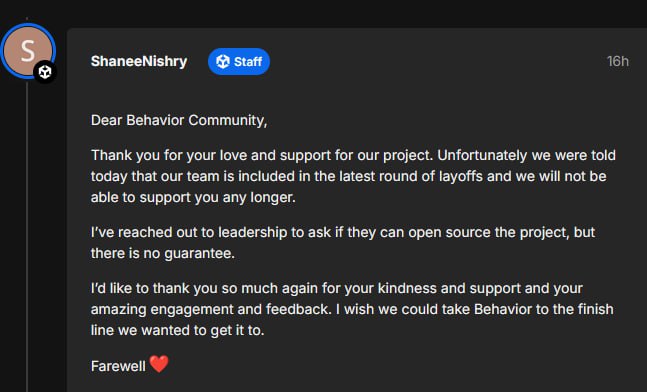The width and height of the screenshot is (647, 392).
Task: Click the vertical thread line below avatar
Action: [x=27, y=237]
